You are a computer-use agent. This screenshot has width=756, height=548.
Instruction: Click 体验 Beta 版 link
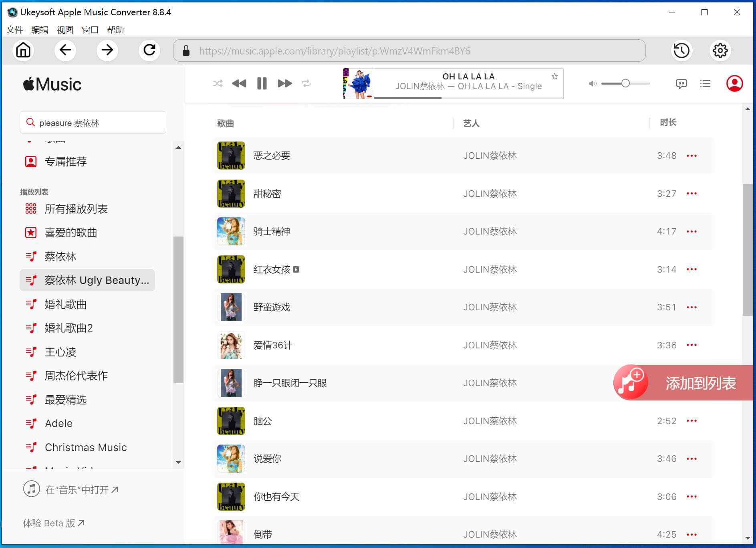tap(54, 523)
